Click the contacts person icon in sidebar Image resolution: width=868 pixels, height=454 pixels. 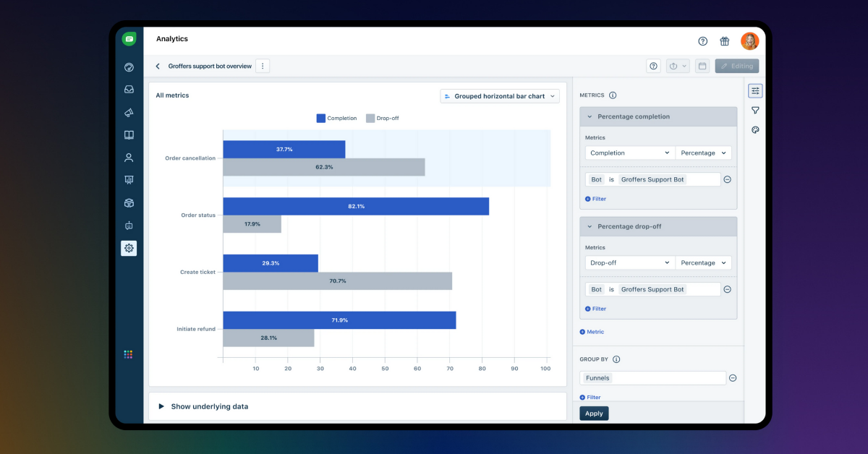click(129, 158)
